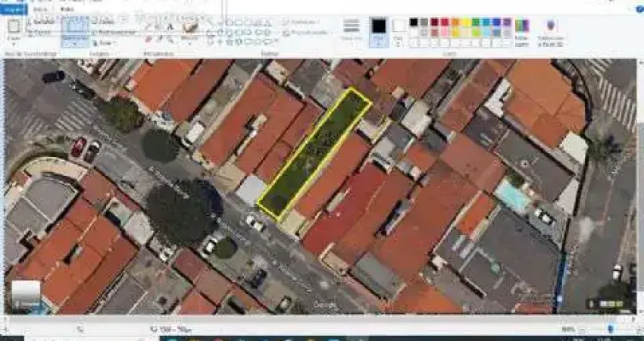Open the Selecionar dropdown arrow

[x=74, y=44]
